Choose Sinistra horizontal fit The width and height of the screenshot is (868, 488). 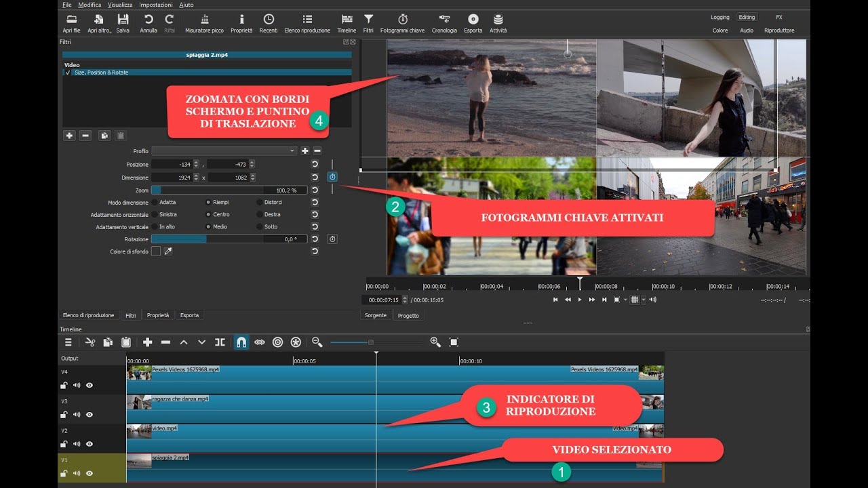click(x=155, y=214)
